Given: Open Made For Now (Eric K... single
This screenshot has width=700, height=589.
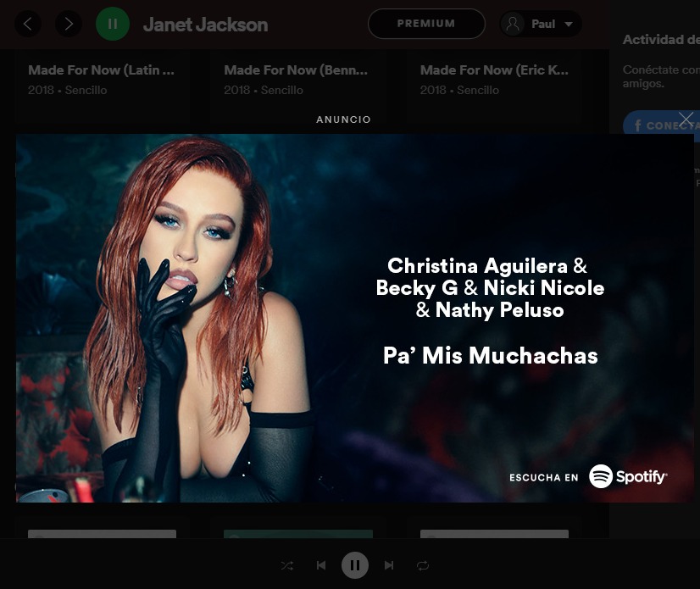Looking at the screenshot, I should point(494,70).
